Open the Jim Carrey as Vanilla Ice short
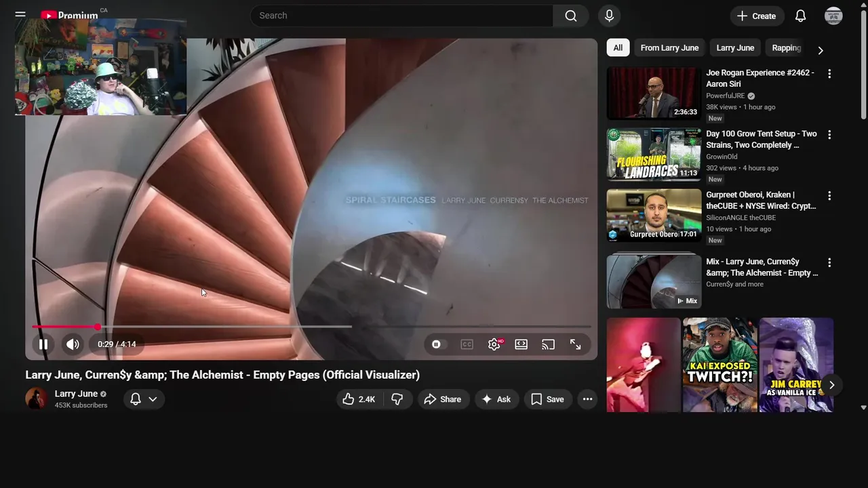 [796, 365]
